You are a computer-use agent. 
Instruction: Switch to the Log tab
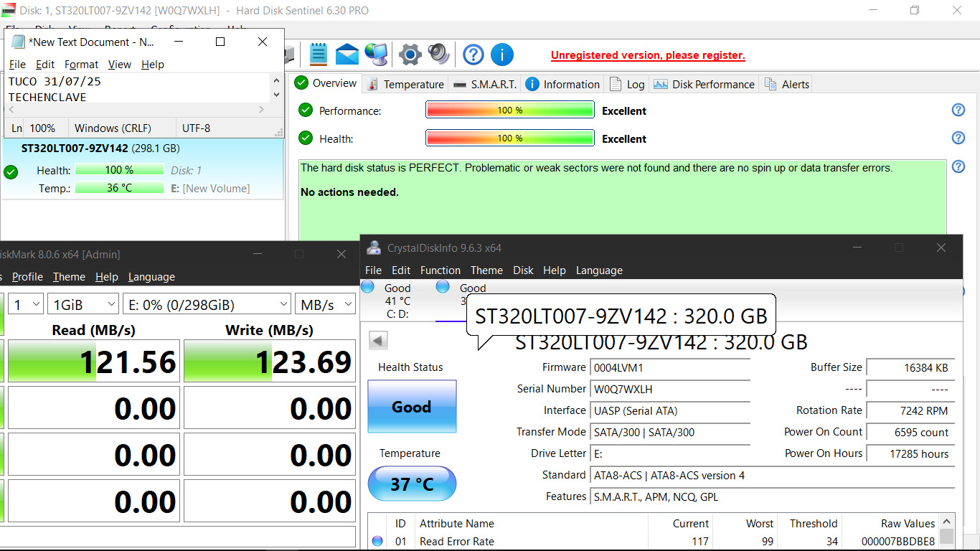click(627, 84)
